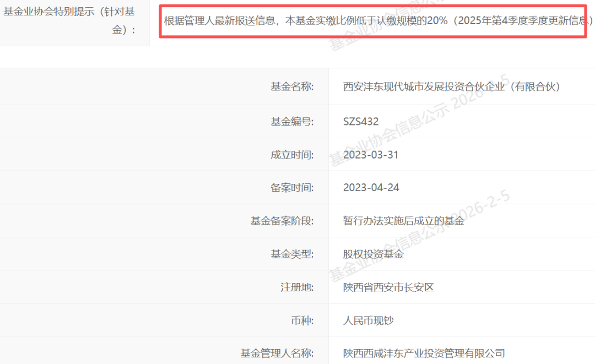Click the 基金类型 field label
The width and height of the screenshot is (595, 364).
pyautogui.click(x=291, y=254)
